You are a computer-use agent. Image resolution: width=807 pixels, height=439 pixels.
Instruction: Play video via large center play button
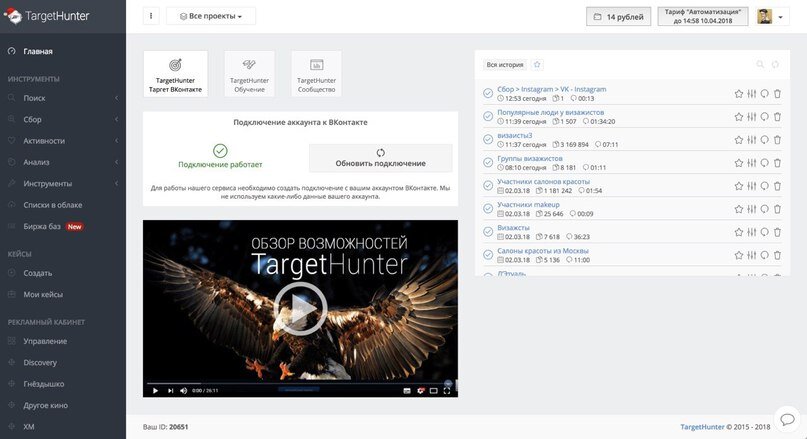click(x=300, y=309)
